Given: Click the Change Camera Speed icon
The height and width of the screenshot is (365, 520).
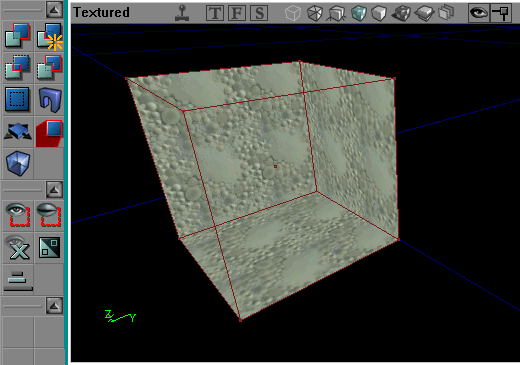Looking at the screenshot, I should [x=18, y=279].
